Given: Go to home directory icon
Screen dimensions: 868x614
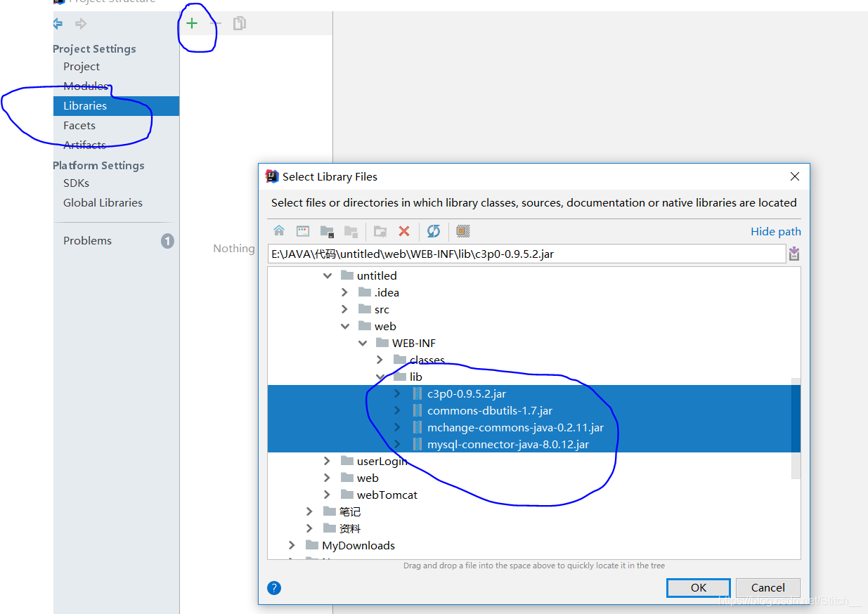Looking at the screenshot, I should coord(279,230).
